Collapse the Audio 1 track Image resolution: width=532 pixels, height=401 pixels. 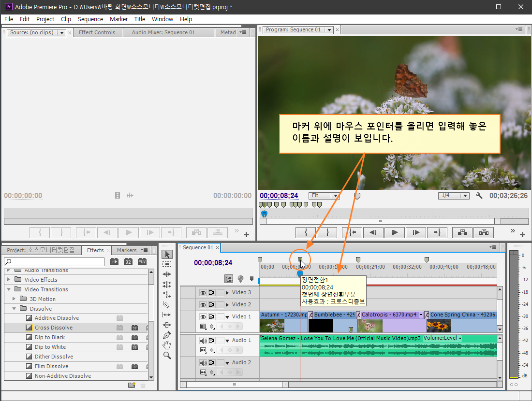(x=227, y=340)
